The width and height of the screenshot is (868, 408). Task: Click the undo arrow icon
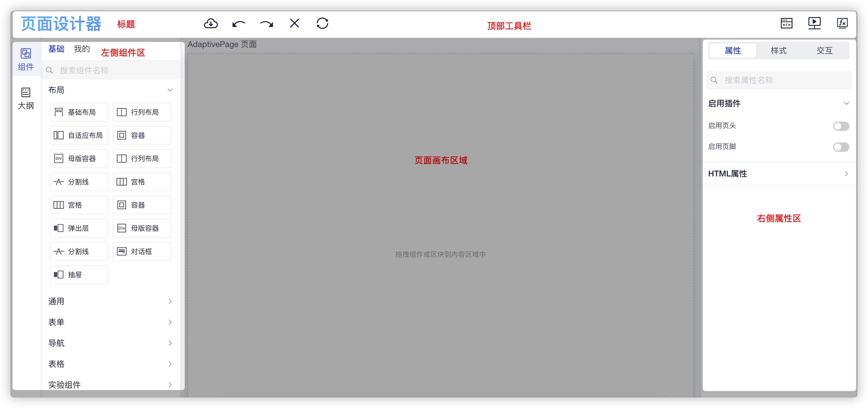(x=238, y=24)
